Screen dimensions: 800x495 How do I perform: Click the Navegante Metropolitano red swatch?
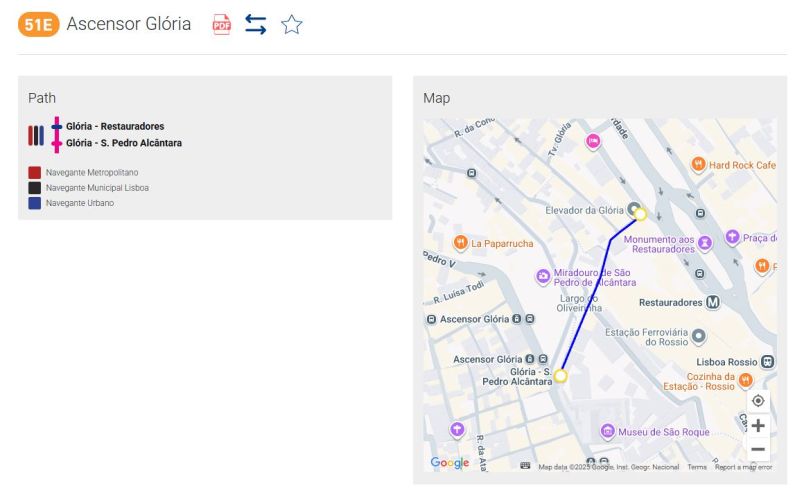35,173
